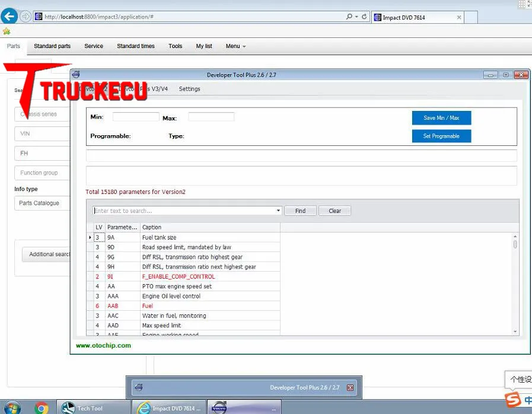The width and height of the screenshot is (532, 414).
Task: Go back with the browser back arrow
Action: pyautogui.click(x=9, y=16)
